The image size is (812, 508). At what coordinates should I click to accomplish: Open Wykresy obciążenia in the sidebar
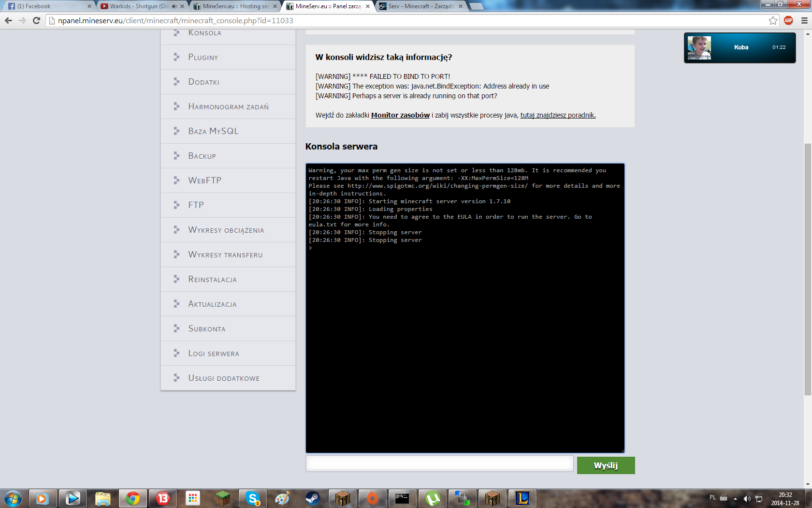coord(228,230)
